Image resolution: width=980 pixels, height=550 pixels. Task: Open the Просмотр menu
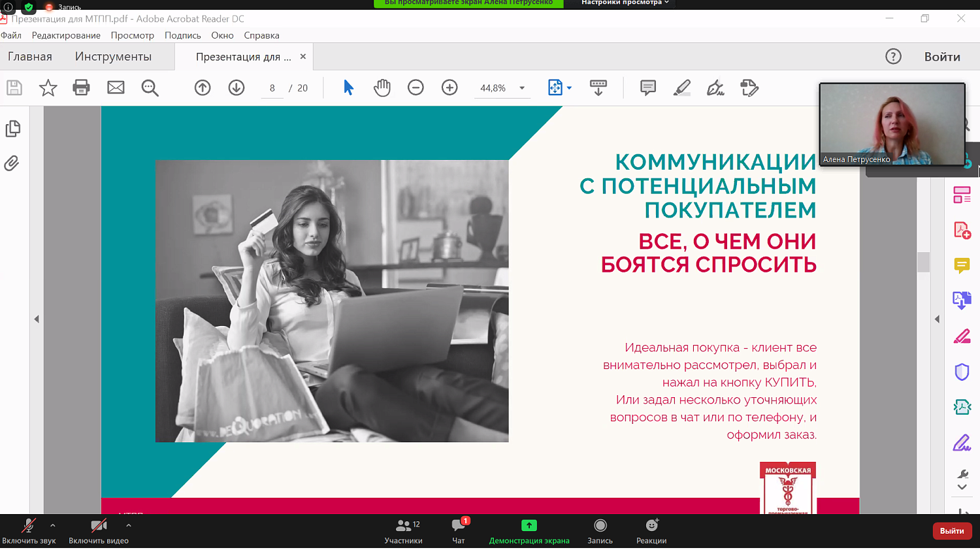point(132,35)
